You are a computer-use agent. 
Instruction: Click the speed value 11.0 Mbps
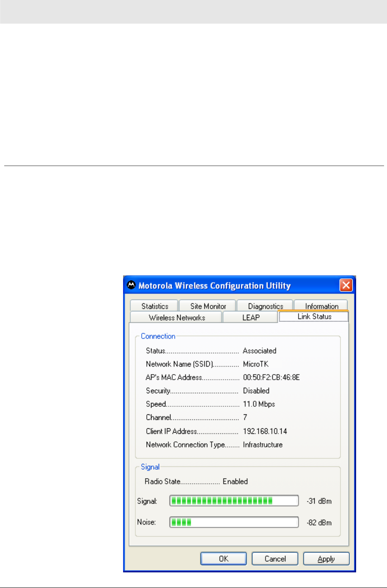pos(259,404)
